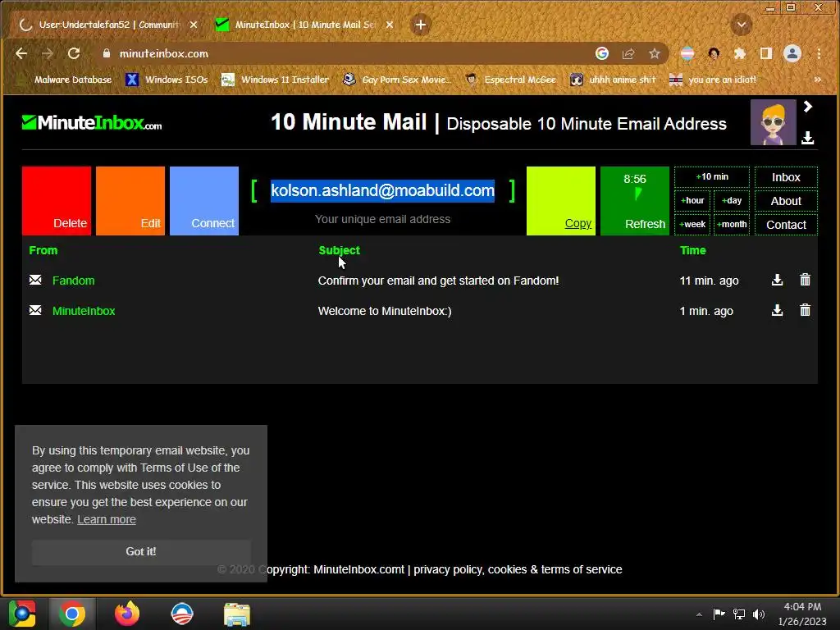Close the User:Undertalefan52 tab
The width and height of the screenshot is (840, 630).
tap(194, 25)
